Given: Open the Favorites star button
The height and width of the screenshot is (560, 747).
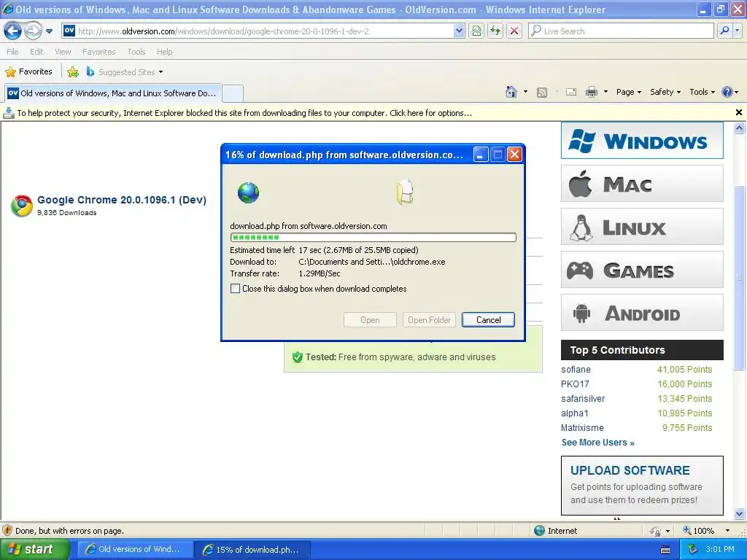Looking at the screenshot, I should click(x=28, y=72).
